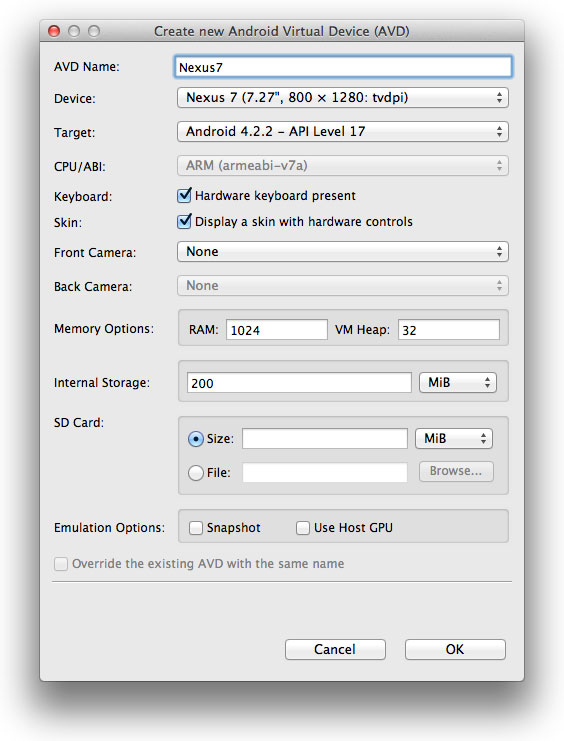Click the AVD Name text field

(x=343, y=67)
